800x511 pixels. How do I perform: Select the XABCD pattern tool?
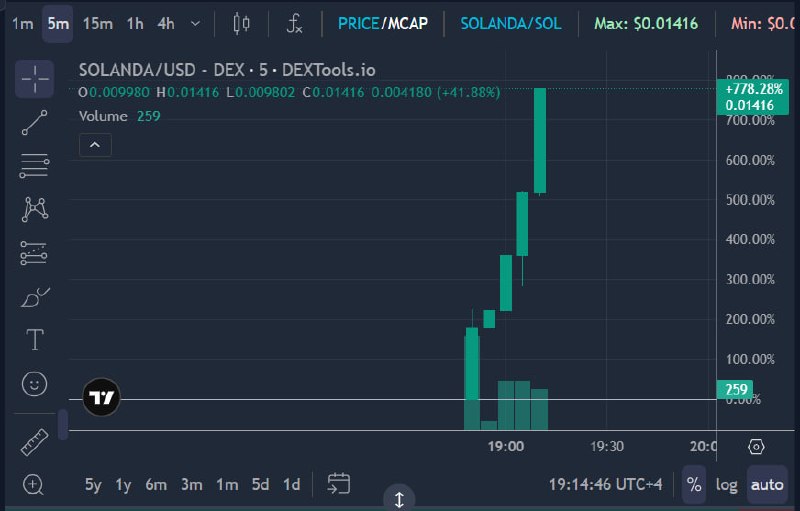click(35, 209)
